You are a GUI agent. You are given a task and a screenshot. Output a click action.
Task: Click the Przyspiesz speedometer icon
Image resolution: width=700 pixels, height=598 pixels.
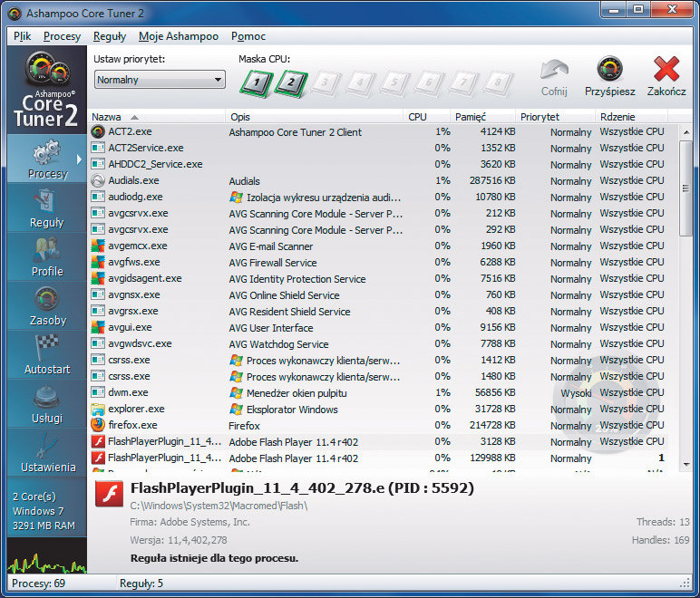[x=609, y=76]
